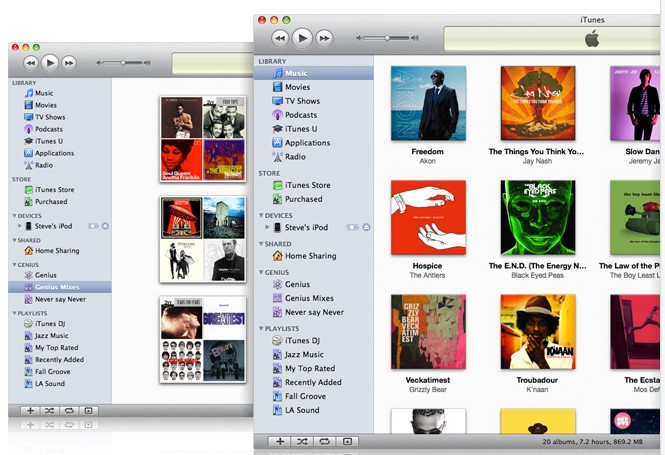This screenshot has height=455, width=665.
Task: Click fast-forward button in front iTunes window
Action: (x=324, y=38)
